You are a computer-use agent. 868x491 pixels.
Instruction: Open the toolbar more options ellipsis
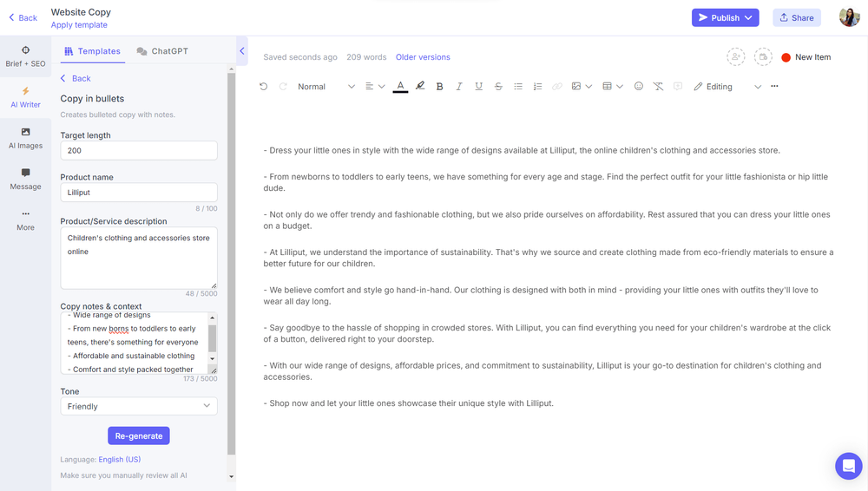pos(774,86)
